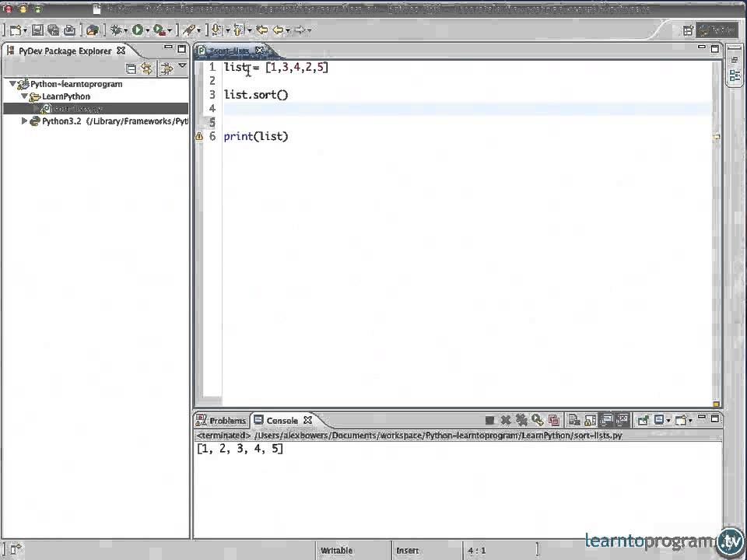Screen dimensions: 747x560
Task: Open the New file dropdown arrow
Action: [x=25, y=31]
